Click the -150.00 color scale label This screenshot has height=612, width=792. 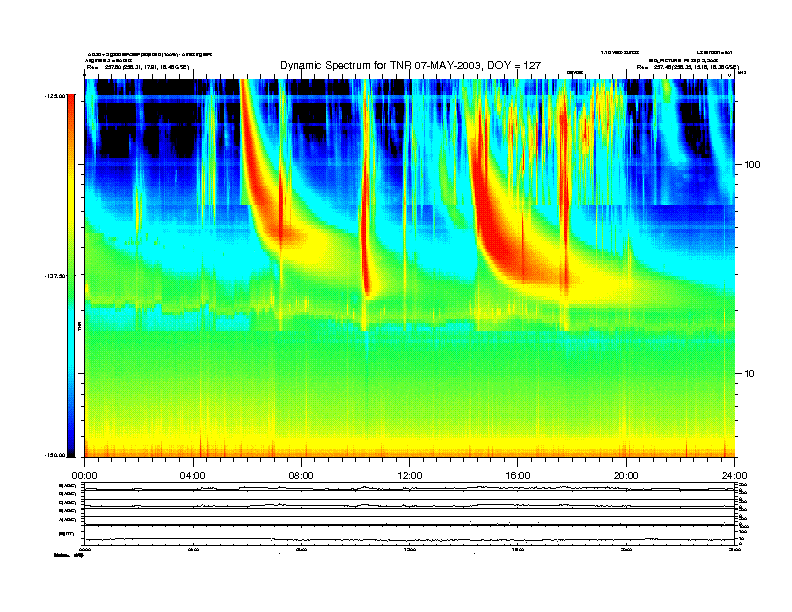55,455
